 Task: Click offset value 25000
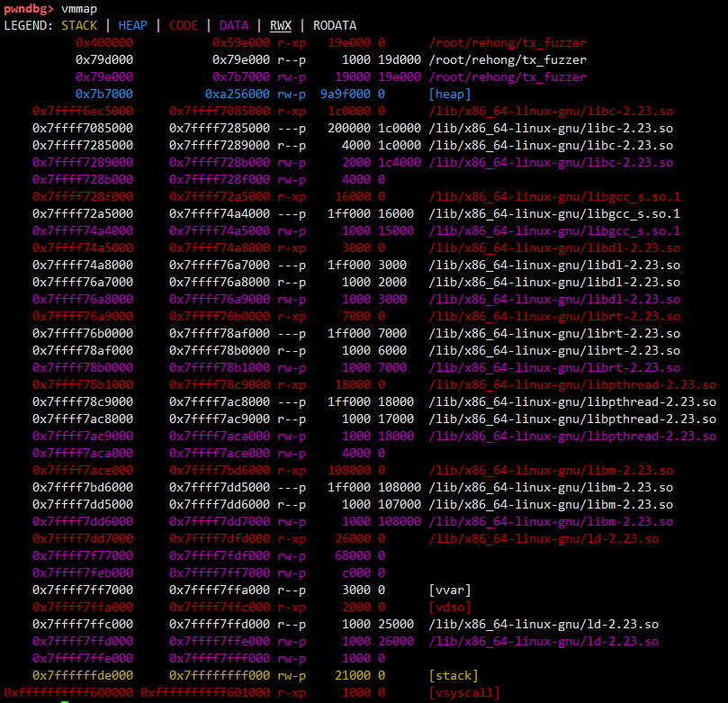pyautogui.click(x=396, y=625)
